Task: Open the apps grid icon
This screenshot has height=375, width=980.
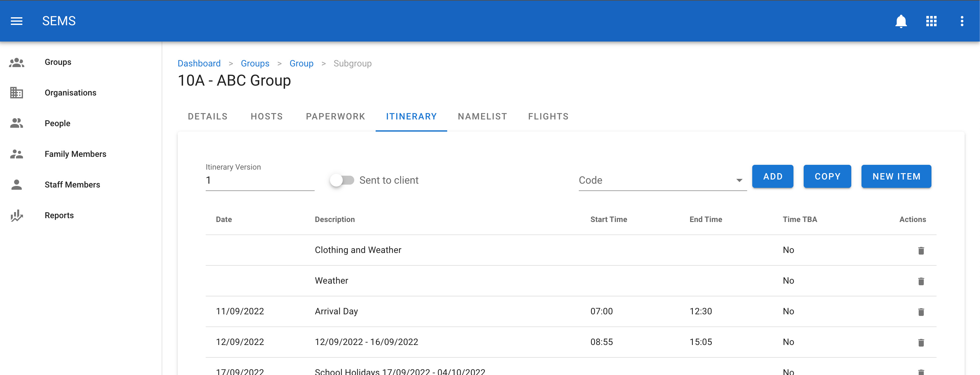Action: coord(931,21)
